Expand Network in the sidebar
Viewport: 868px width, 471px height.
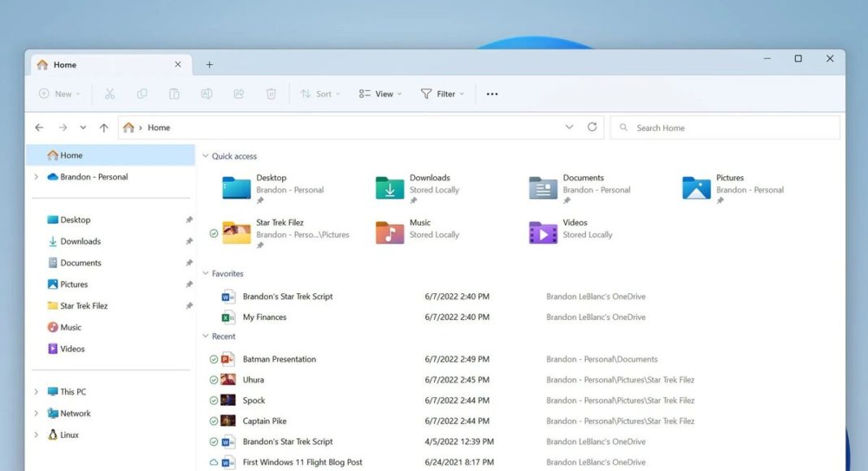[x=37, y=413]
